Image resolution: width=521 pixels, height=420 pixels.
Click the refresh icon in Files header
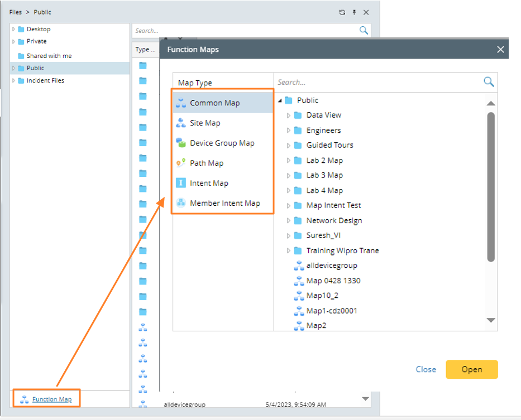[342, 12]
